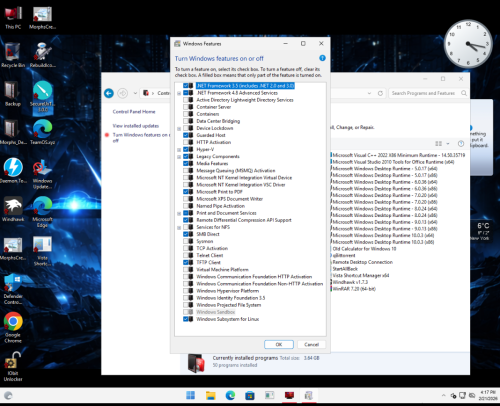Open the Start menu on the taskbar
This screenshot has width=500, height=406.
[x=191, y=395]
